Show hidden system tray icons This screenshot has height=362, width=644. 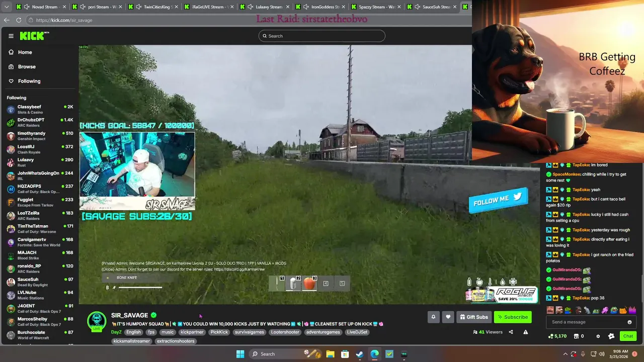pos(565,354)
